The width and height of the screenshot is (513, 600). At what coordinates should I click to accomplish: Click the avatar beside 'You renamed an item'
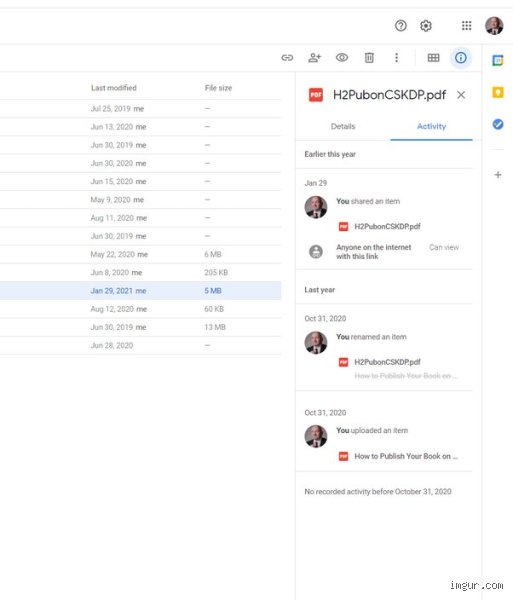(316, 342)
